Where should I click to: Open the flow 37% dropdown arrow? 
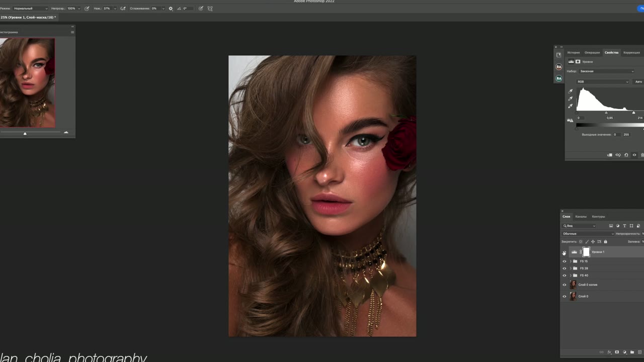point(115,9)
